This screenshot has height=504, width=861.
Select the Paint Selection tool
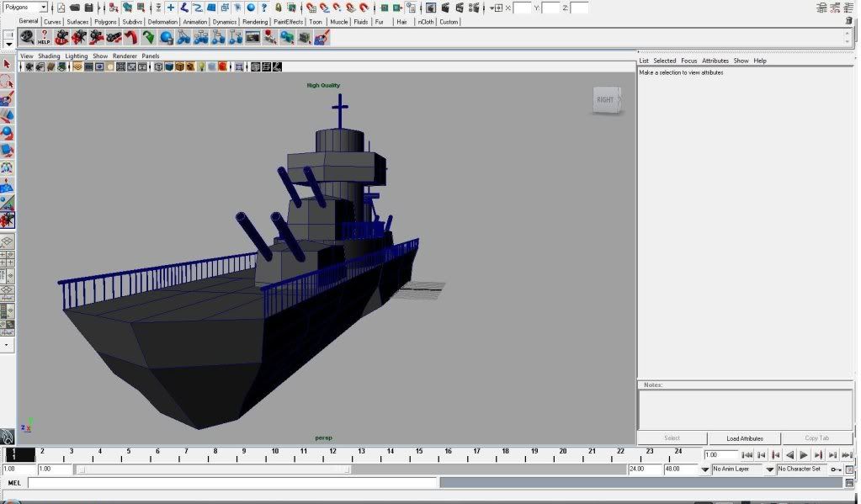(7, 98)
